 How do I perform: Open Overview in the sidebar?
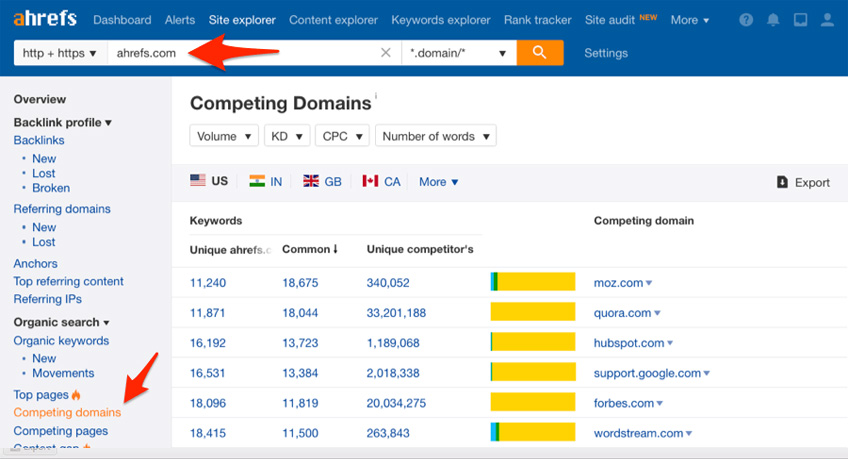click(x=39, y=99)
